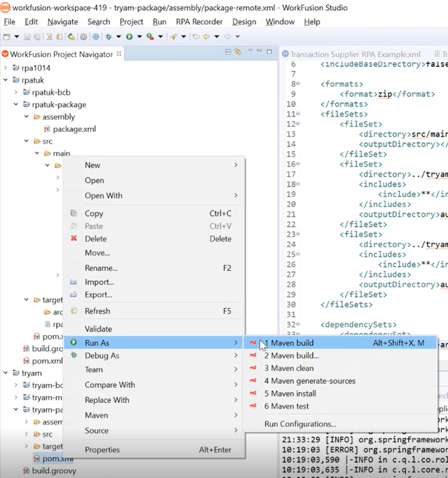This screenshot has width=448, height=478.
Task: Close the WorkFusion Project Navigator tab
Action: pyautogui.click(x=119, y=53)
